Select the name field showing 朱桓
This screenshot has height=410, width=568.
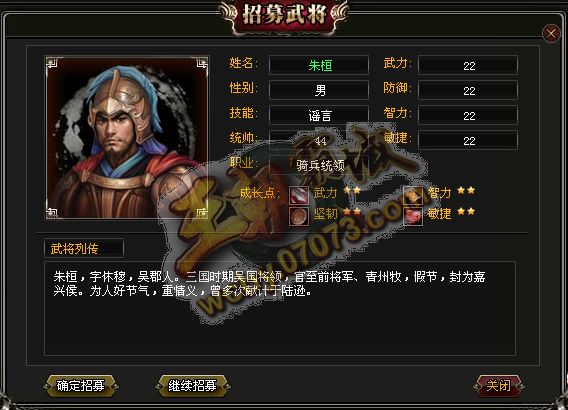[319, 66]
